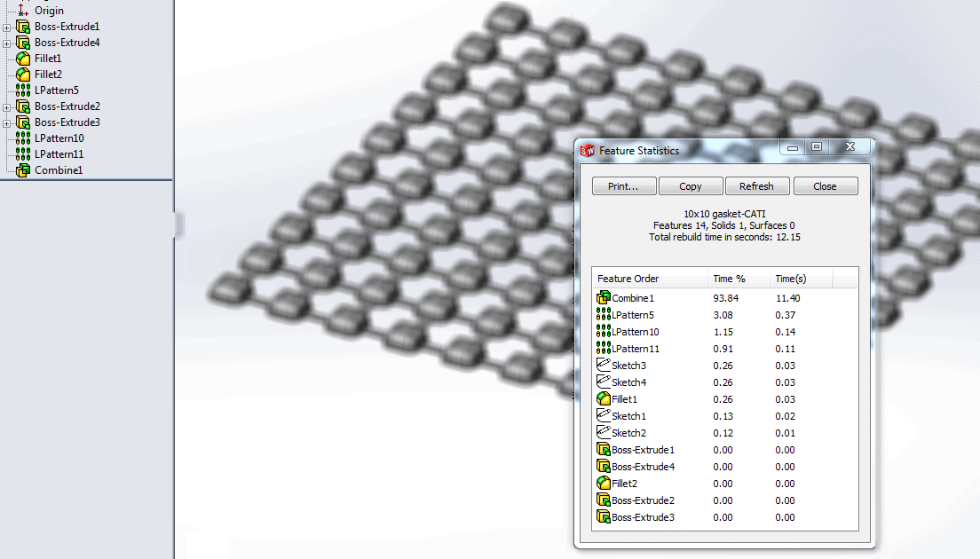Maximize the Feature Statistics dialog
This screenshot has height=559, width=980.
coord(818,147)
